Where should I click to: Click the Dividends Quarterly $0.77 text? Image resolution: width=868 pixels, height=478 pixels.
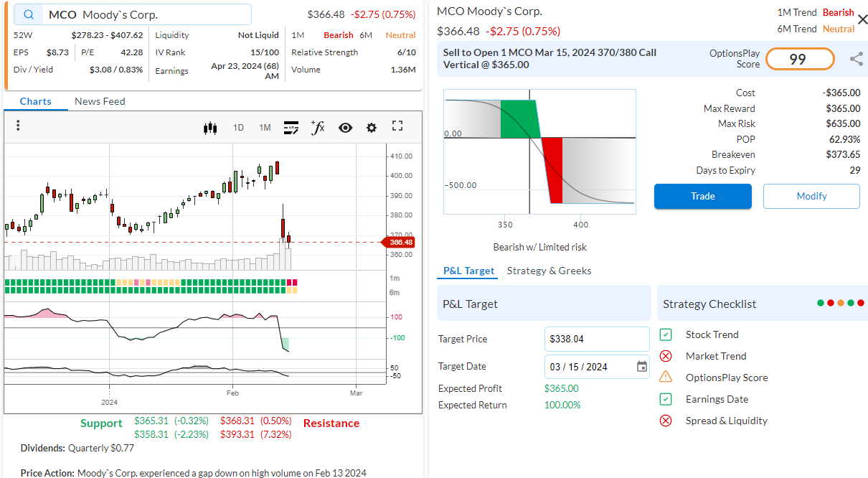pyautogui.click(x=77, y=448)
